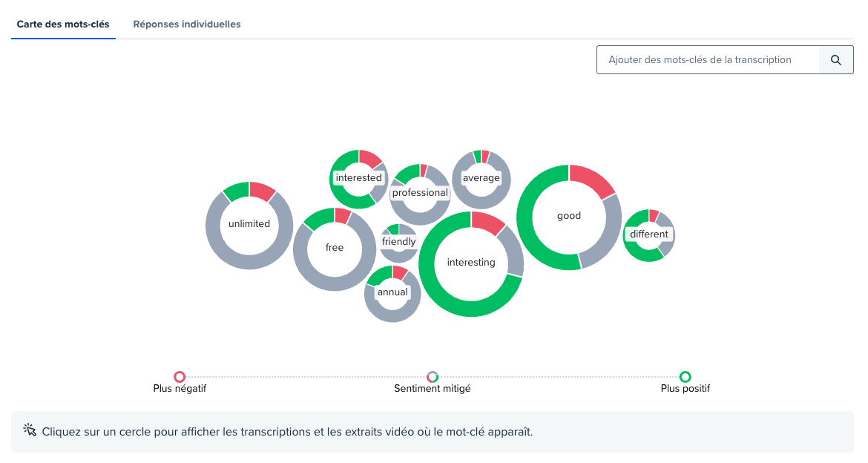868x463 pixels.
Task: Click the green segment of "interesting" circle
Action: pos(460,306)
